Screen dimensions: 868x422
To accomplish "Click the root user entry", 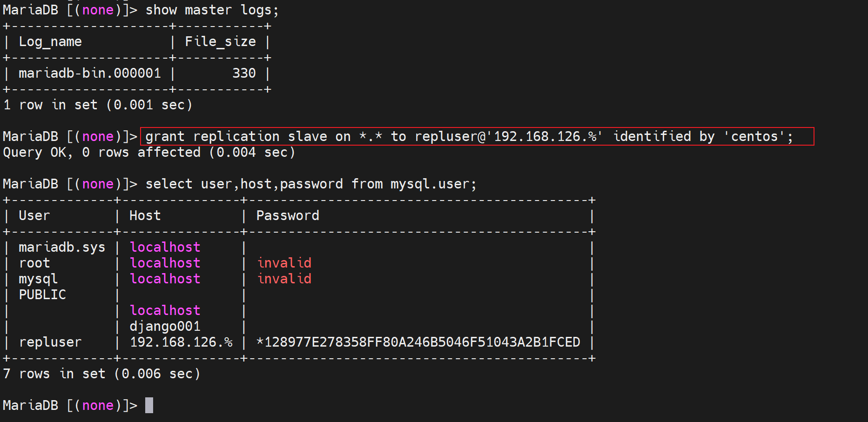I will point(34,263).
